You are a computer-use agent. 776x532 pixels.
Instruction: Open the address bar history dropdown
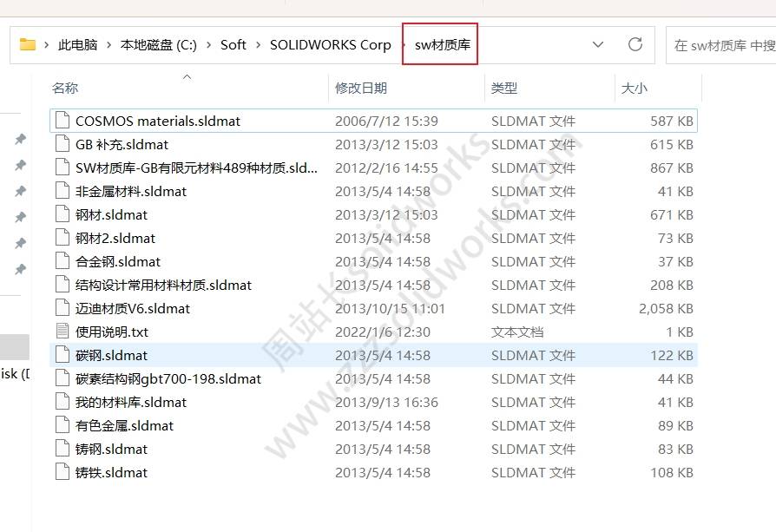tap(597, 44)
